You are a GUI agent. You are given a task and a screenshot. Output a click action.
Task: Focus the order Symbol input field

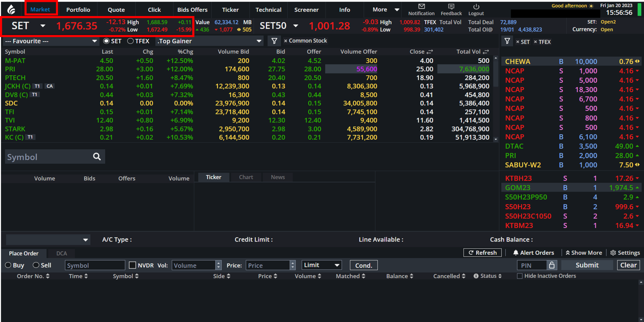click(x=95, y=265)
